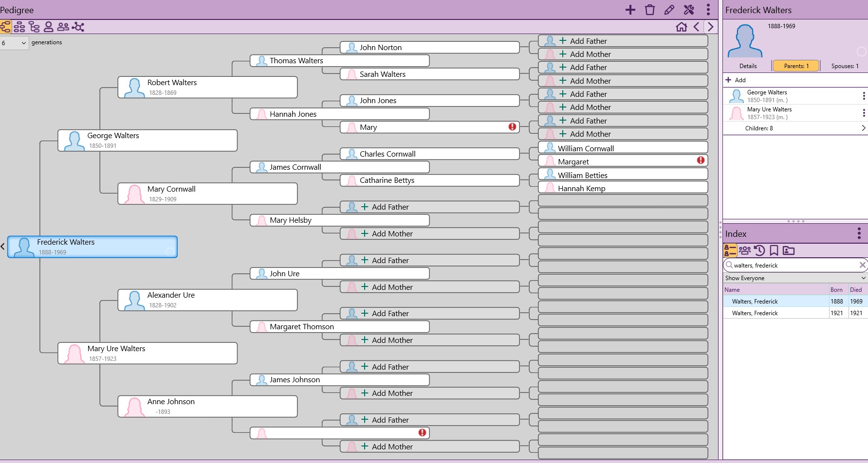Open the History clock icon
Image resolution: width=868 pixels, height=463 pixels.
pos(759,250)
